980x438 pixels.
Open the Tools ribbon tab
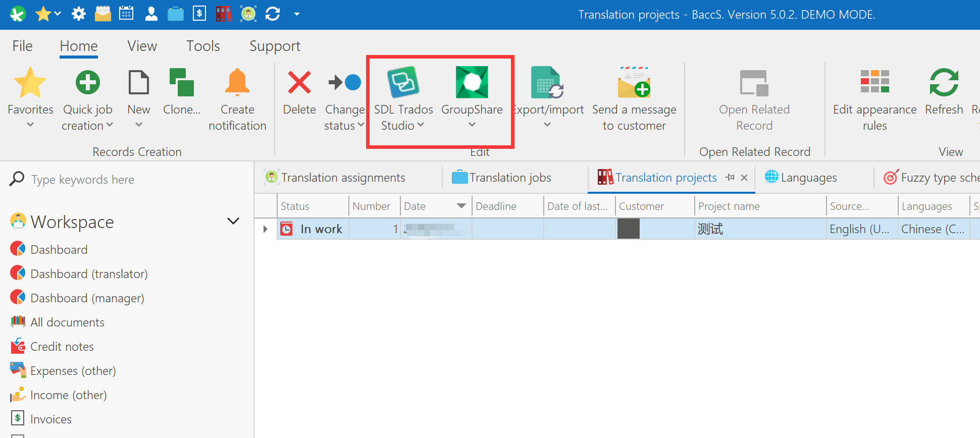coord(203,46)
